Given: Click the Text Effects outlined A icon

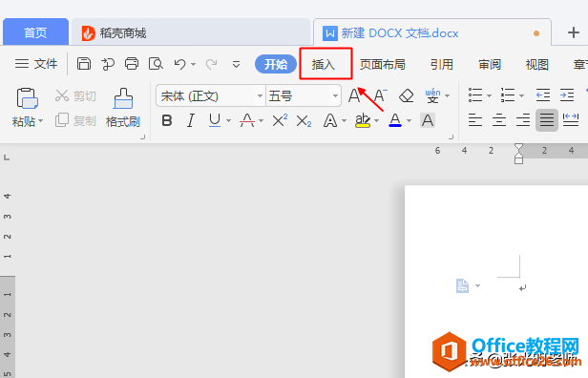Looking at the screenshot, I should (x=330, y=120).
